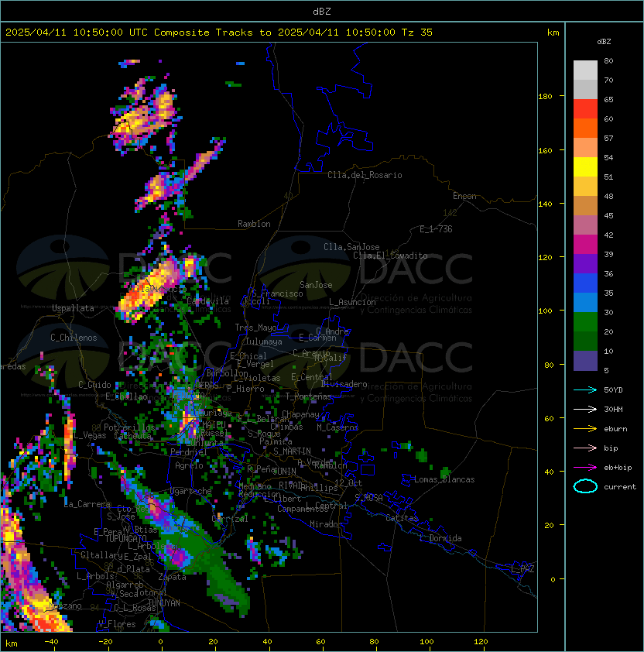Click the 'Divisadero' map label
Image resolution: width=644 pixels, height=652 pixels.
tap(344, 384)
